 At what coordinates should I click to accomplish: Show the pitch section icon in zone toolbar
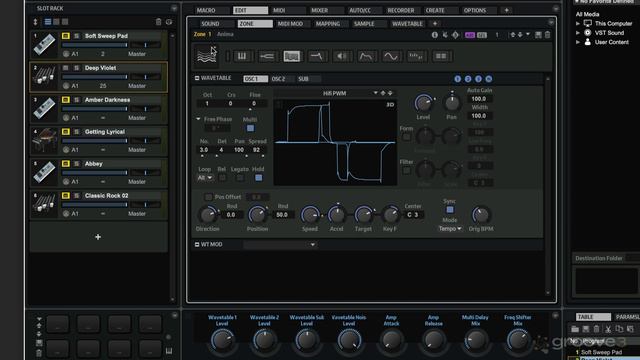[x=267, y=56]
